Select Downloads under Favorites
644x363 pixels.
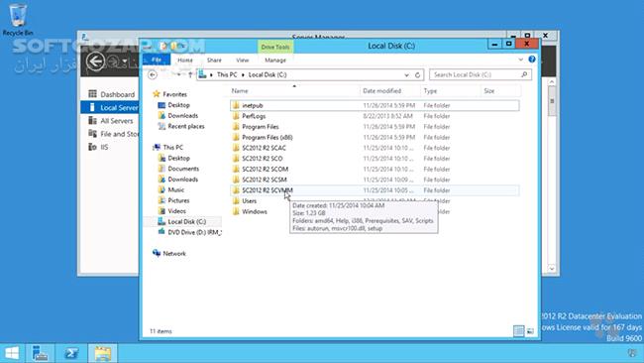click(182, 116)
